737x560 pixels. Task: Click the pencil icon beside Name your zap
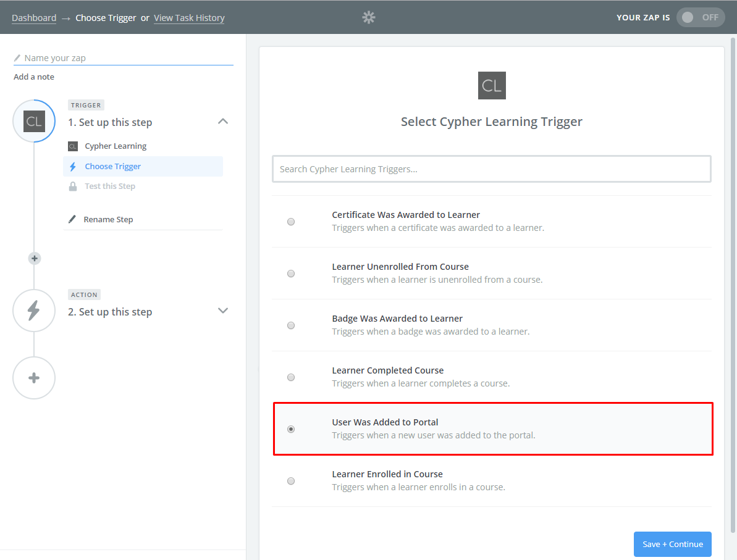pyautogui.click(x=17, y=58)
